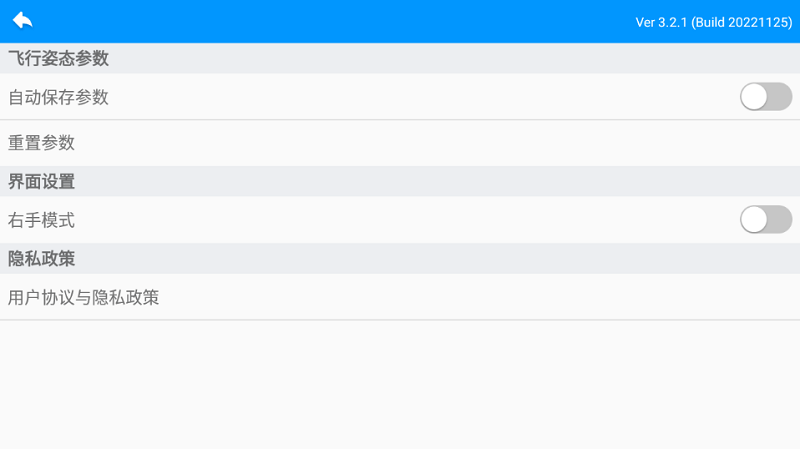
Task: Switch on right-hand mode toggle
Action: [x=765, y=220]
